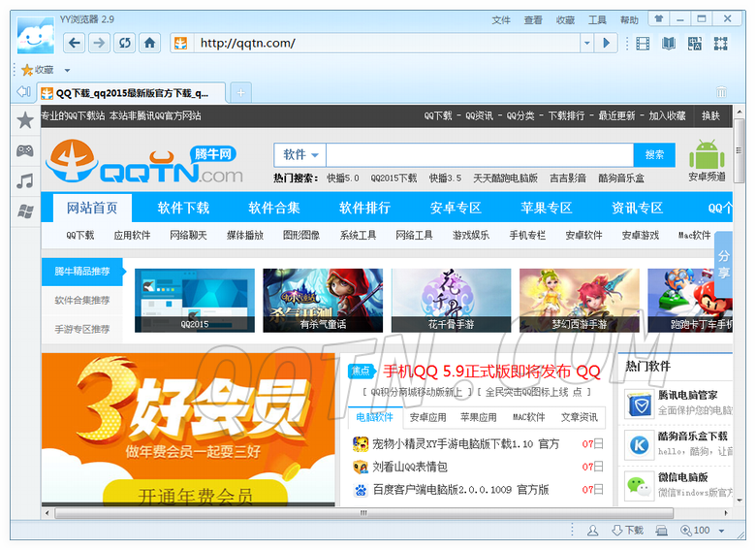This screenshot has width=756, height=550.
Task: Open the music note sidebar icon
Action: pyautogui.click(x=25, y=180)
